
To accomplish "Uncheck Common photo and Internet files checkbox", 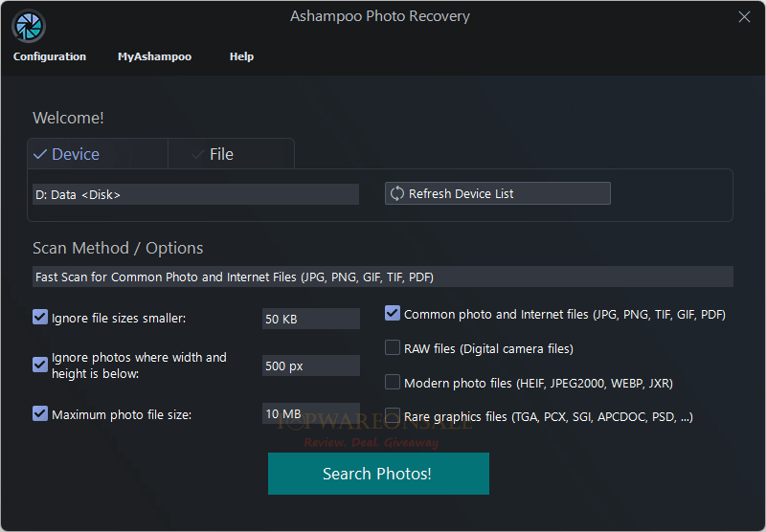I will 393,313.
